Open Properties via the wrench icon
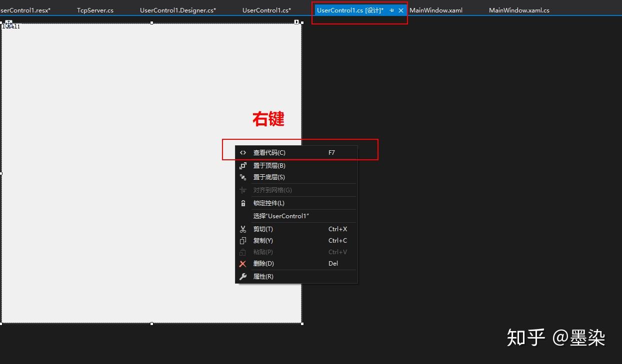Viewport: 622px width, 364px height. click(x=243, y=276)
